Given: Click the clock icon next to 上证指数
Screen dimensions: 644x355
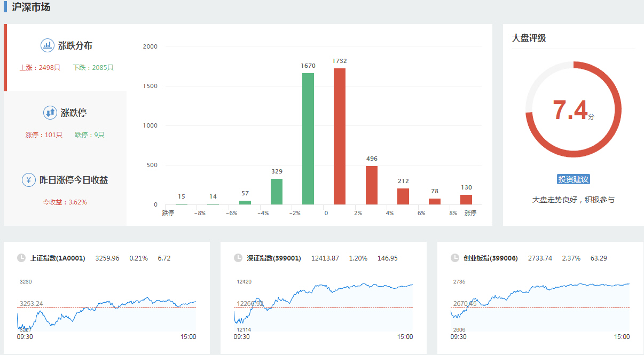Looking at the screenshot, I should 21,258.
